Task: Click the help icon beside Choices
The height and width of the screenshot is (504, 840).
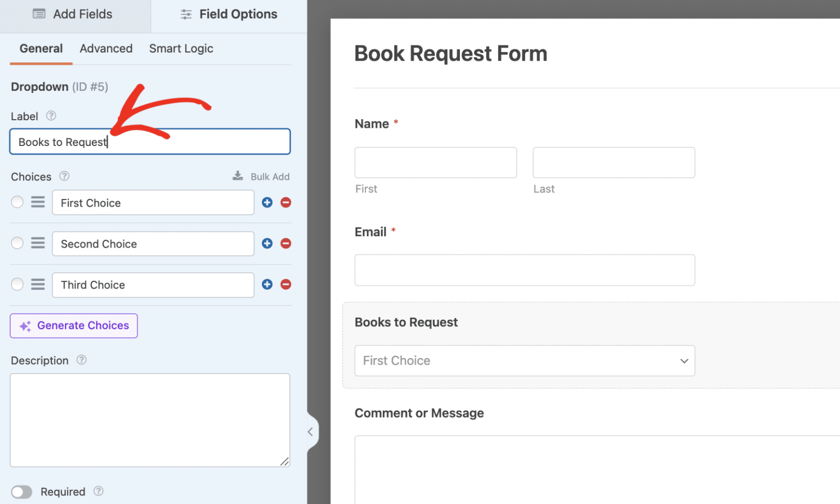Action: tap(64, 177)
